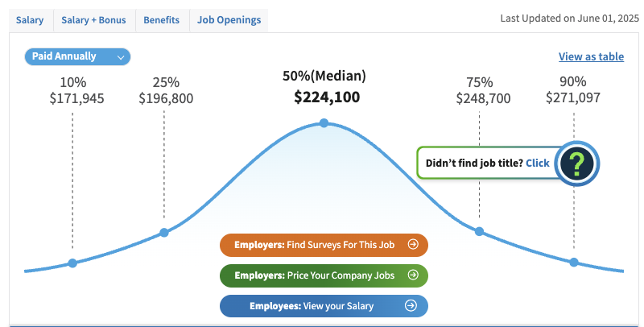Viewport: 644px width, 327px height.
Task: Click the $224,100 median salary value
Action: 327,97
